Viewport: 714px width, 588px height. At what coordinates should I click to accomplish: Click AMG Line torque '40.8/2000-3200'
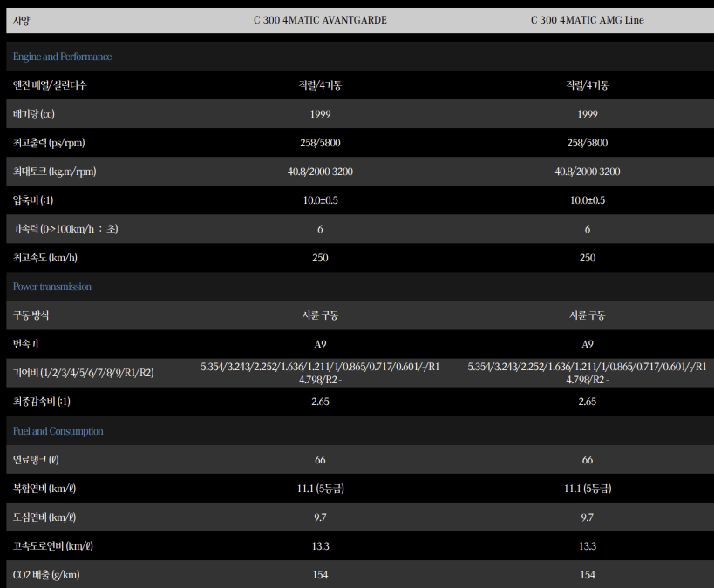click(588, 172)
